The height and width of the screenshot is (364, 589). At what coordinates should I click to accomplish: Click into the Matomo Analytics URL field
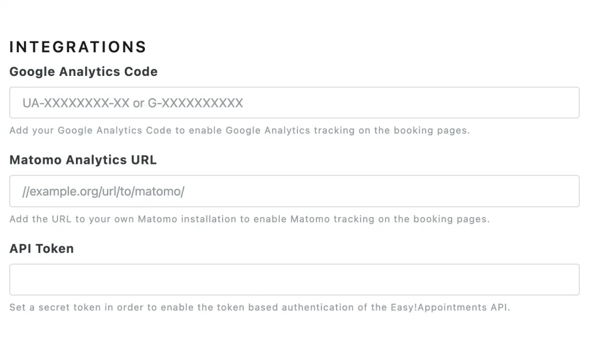294,191
